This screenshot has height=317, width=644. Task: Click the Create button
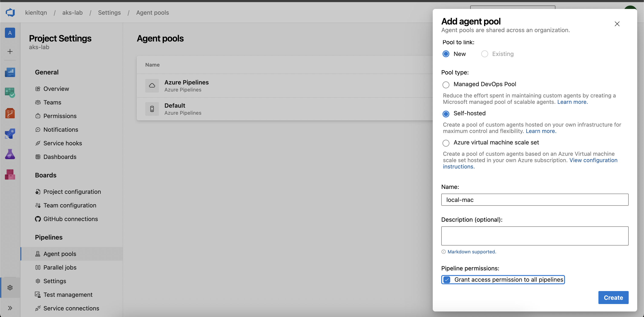pos(613,298)
